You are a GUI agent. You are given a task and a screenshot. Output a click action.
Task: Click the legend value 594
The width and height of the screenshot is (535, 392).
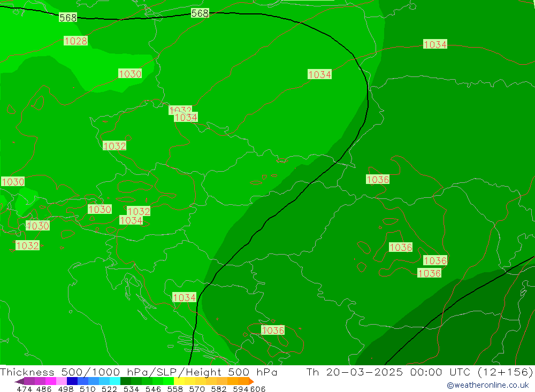click(x=241, y=389)
